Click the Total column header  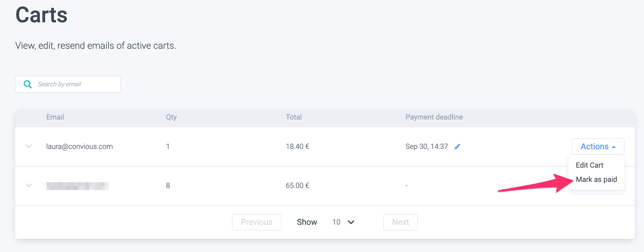(294, 117)
